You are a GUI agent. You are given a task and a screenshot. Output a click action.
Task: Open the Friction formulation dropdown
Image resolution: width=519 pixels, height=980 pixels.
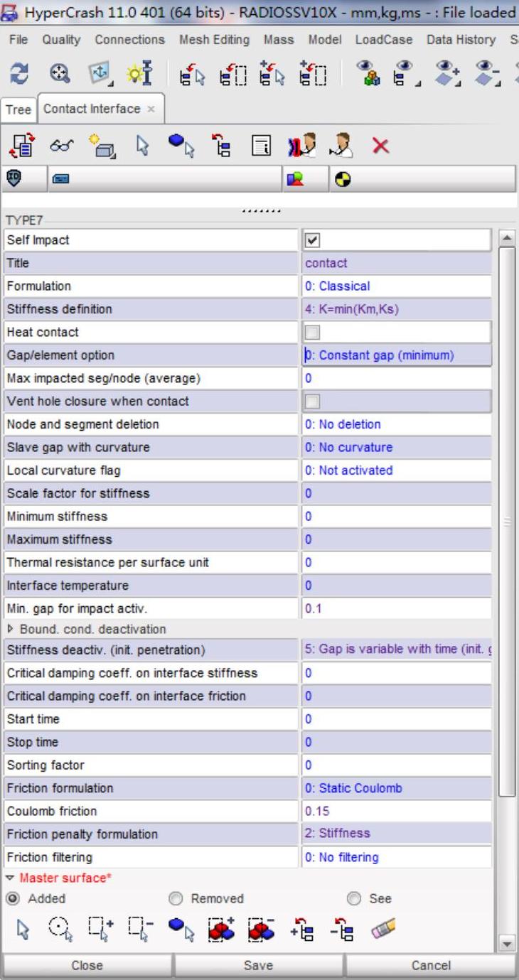coord(396,788)
